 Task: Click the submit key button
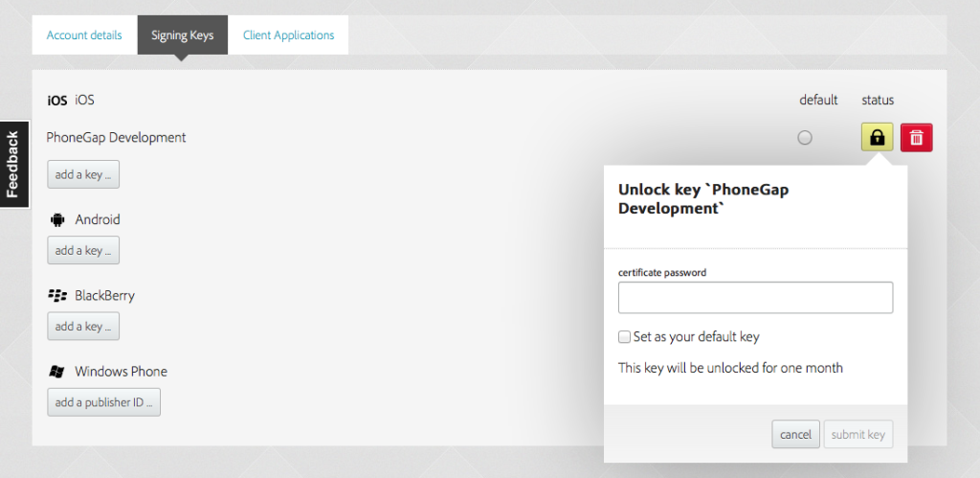[x=858, y=434]
